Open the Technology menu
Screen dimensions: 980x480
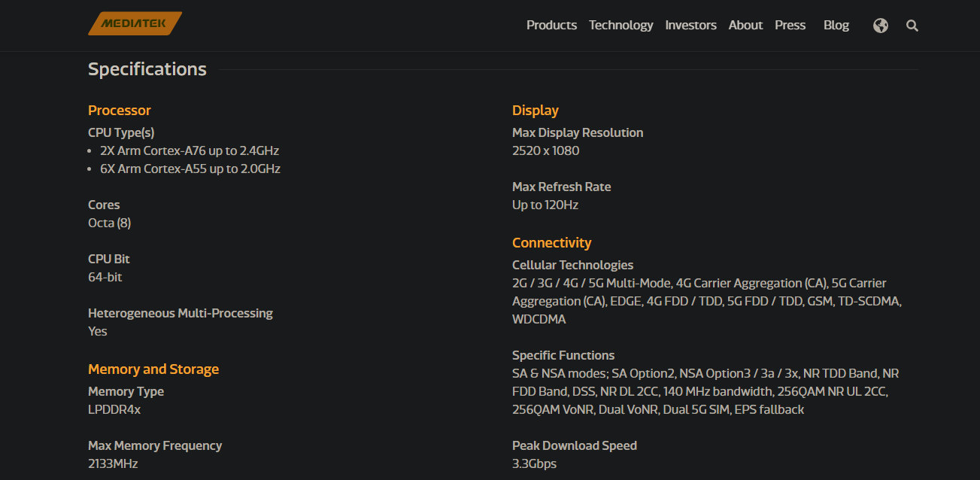[x=621, y=25]
